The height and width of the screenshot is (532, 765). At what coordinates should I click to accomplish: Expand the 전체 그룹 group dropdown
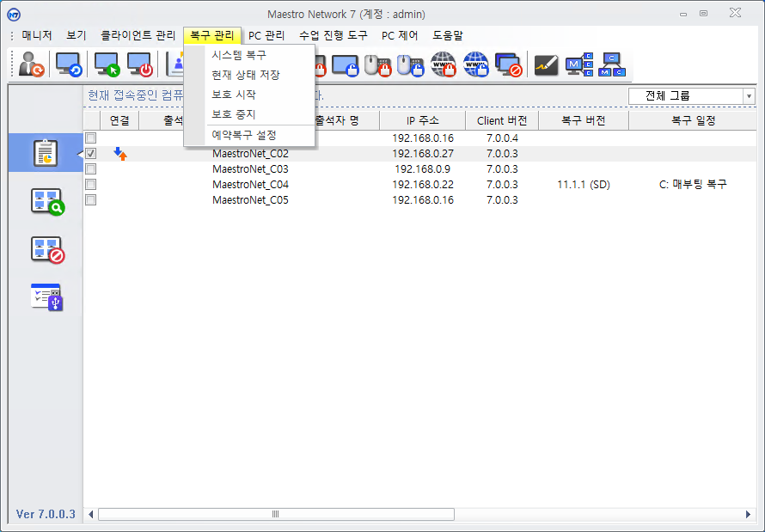[x=749, y=96]
